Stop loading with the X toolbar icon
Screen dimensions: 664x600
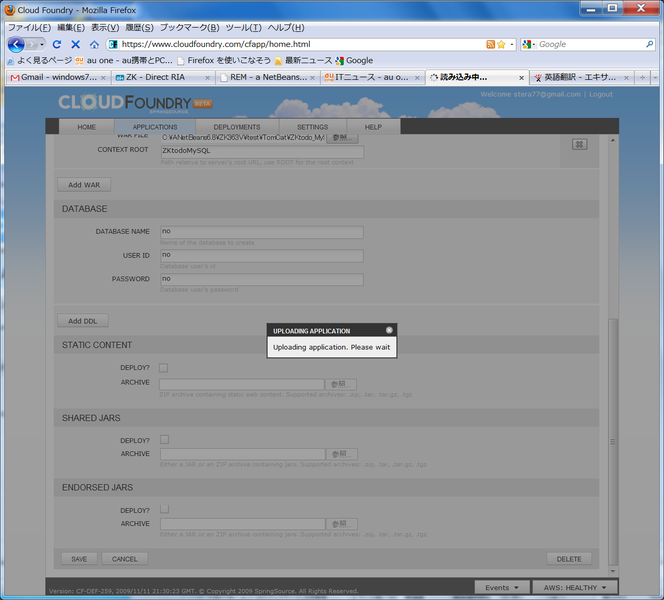coord(75,44)
